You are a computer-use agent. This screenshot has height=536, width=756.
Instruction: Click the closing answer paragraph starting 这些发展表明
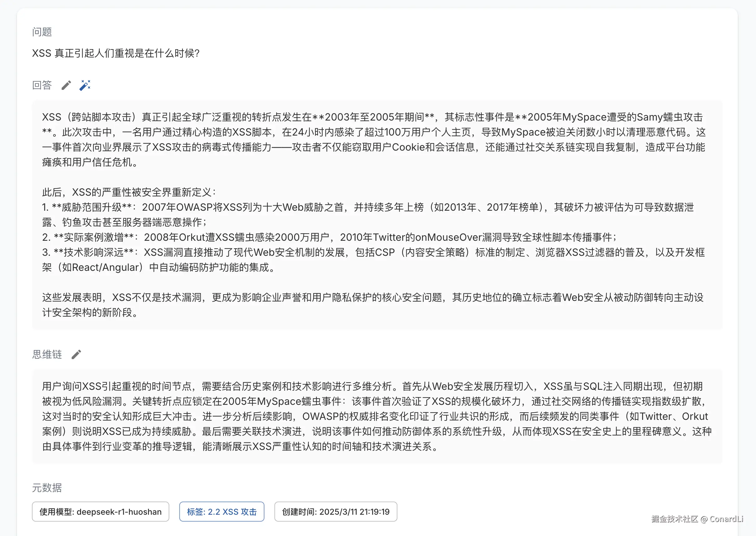tap(373, 298)
